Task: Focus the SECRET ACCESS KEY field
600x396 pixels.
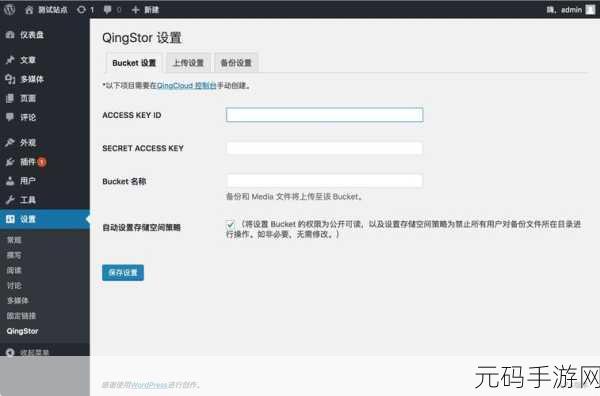Action: tap(324, 148)
